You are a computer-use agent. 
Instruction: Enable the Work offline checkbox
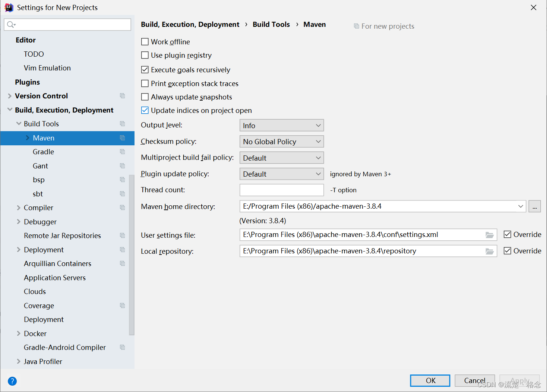point(145,42)
